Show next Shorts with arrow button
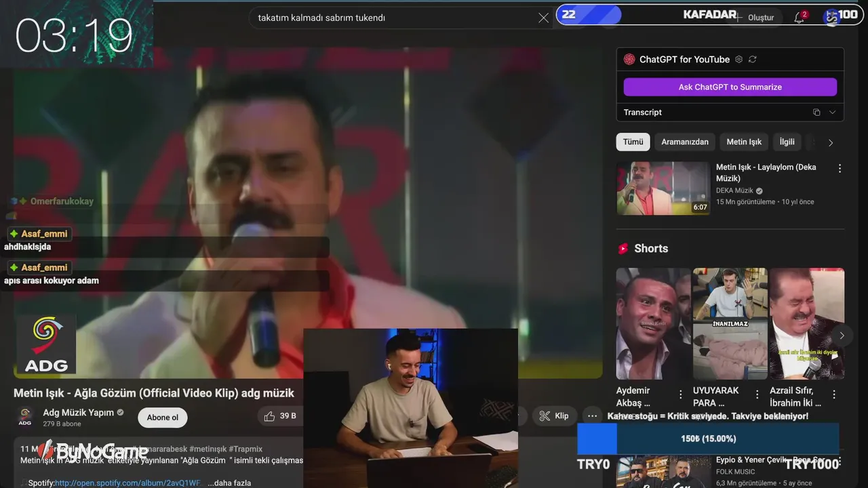The width and height of the screenshot is (868, 488). (842, 335)
